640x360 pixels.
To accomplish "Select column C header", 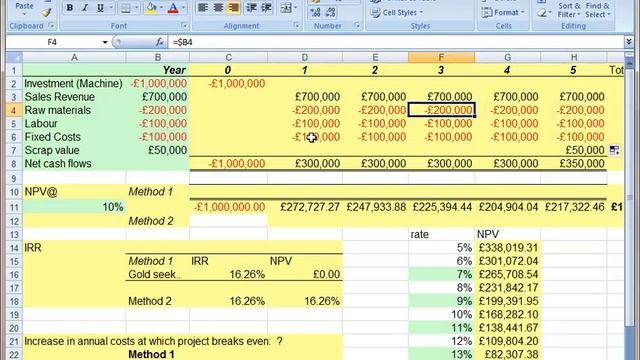I will [229, 58].
